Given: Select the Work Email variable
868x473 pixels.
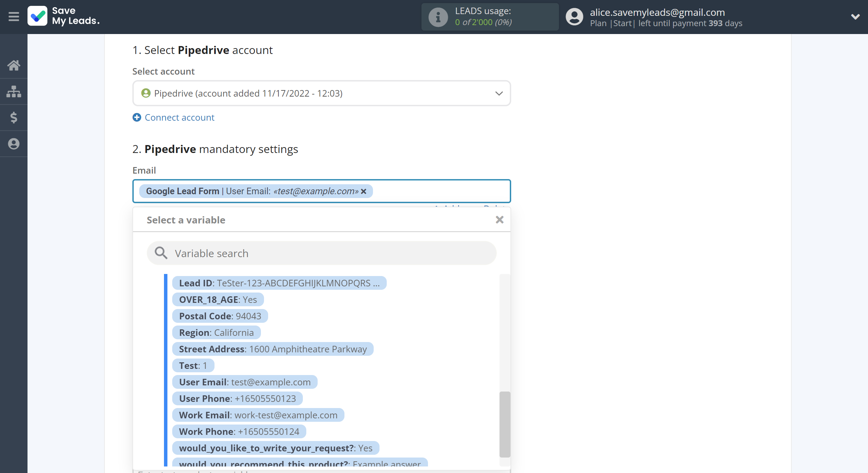Looking at the screenshot, I should pos(258,415).
